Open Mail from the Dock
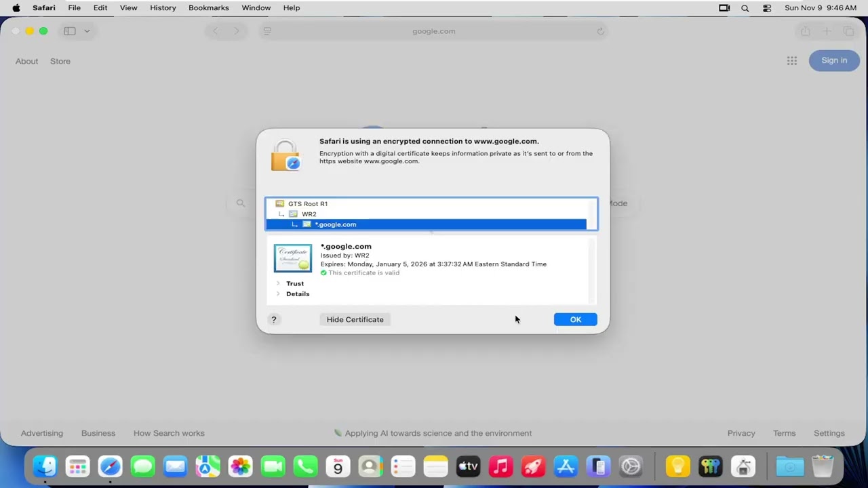The image size is (868, 488). [175, 466]
